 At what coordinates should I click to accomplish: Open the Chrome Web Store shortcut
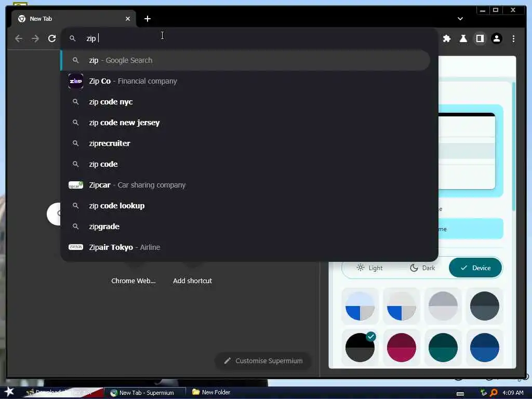[x=134, y=281]
